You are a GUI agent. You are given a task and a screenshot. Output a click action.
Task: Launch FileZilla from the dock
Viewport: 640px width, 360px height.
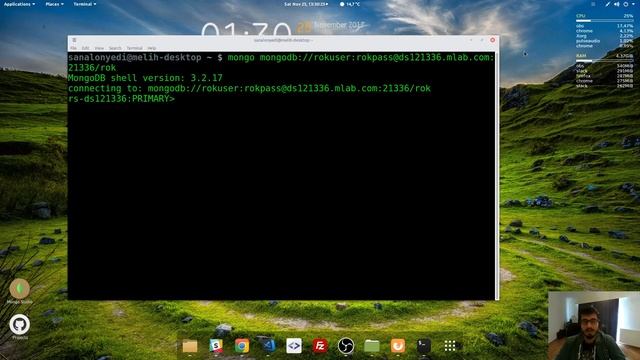[x=320, y=346]
